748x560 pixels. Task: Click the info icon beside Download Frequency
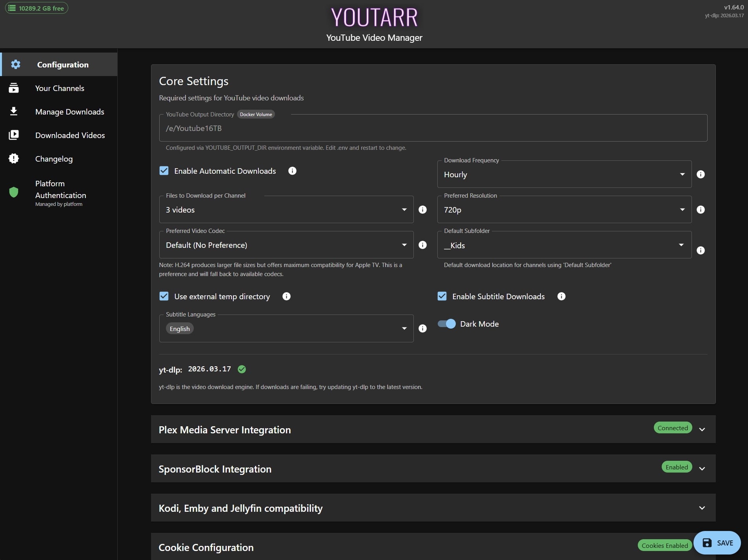(x=701, y=174)
